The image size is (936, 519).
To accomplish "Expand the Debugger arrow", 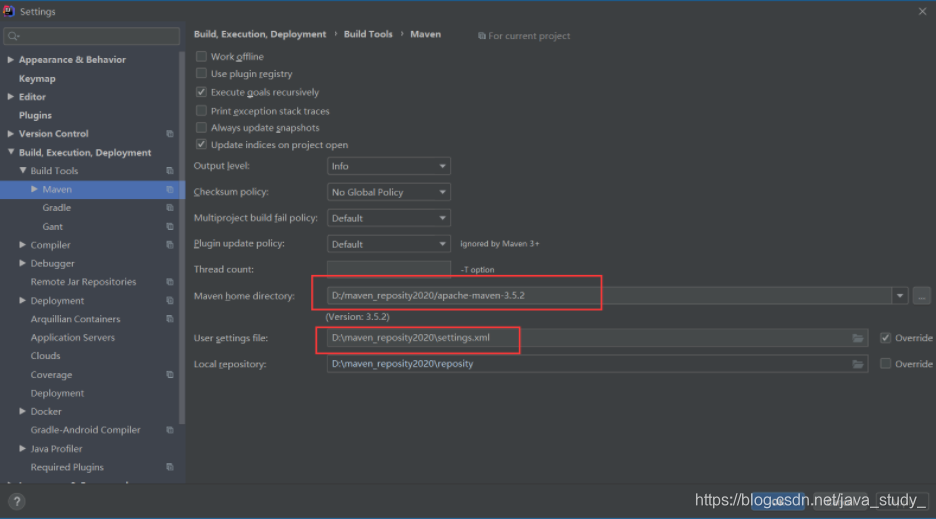I will pos(22,263).
